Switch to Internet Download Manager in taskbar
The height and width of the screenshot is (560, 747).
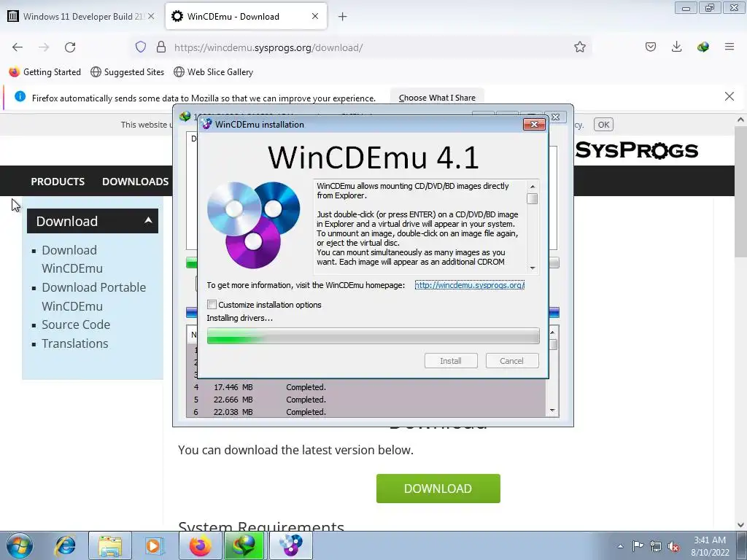click(x=244, y=545)
